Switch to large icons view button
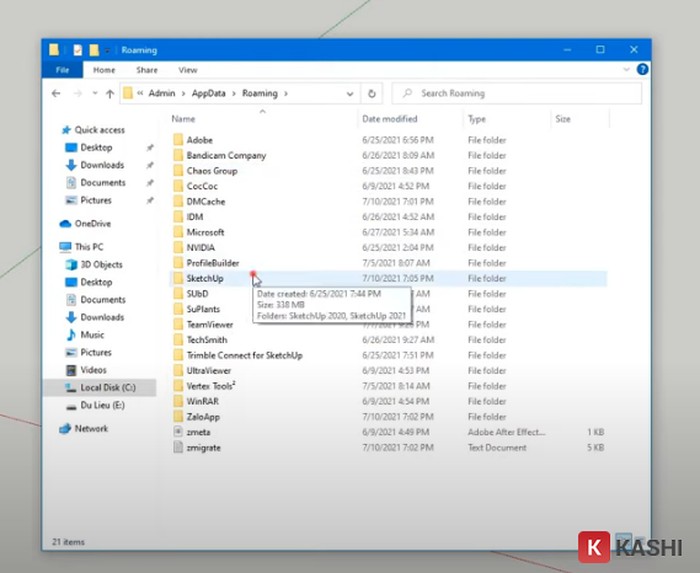Screen dimensions: 700x573 (640, 541)
